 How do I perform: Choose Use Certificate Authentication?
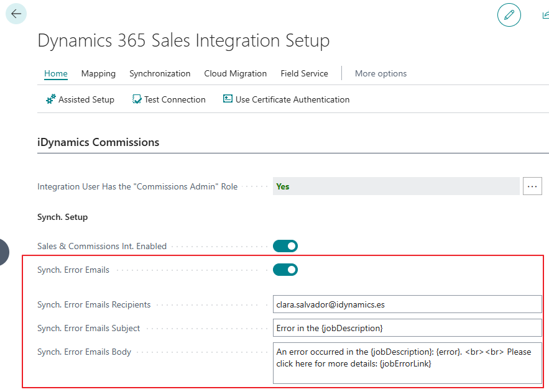[x=286, y=99]
